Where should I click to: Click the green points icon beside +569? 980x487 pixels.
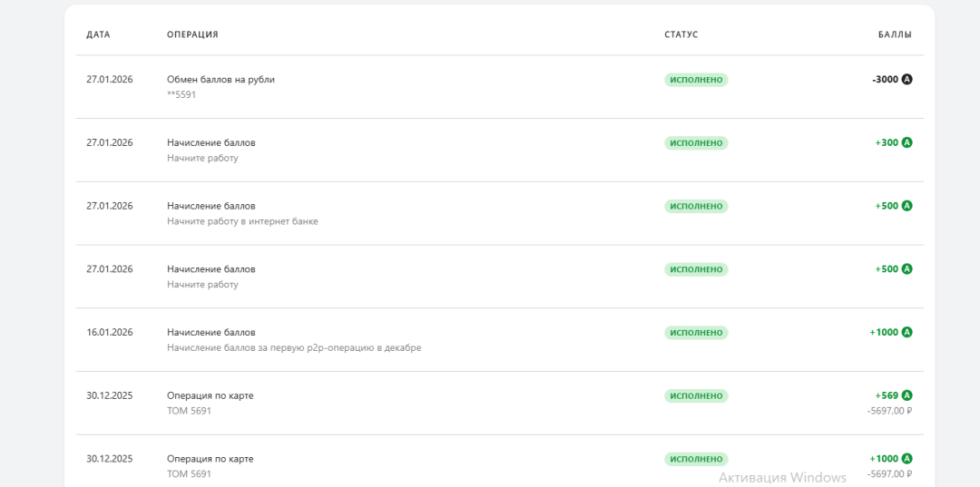point(906,395)
